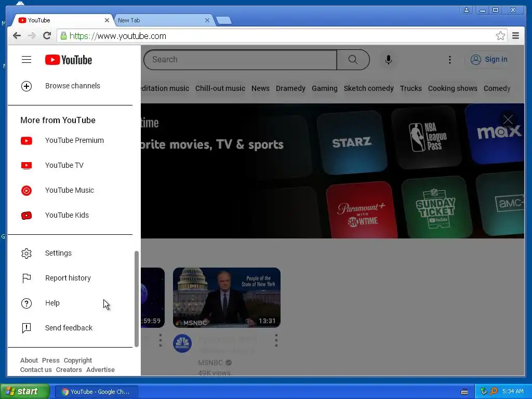Click the Press footer link

[50, 361]
